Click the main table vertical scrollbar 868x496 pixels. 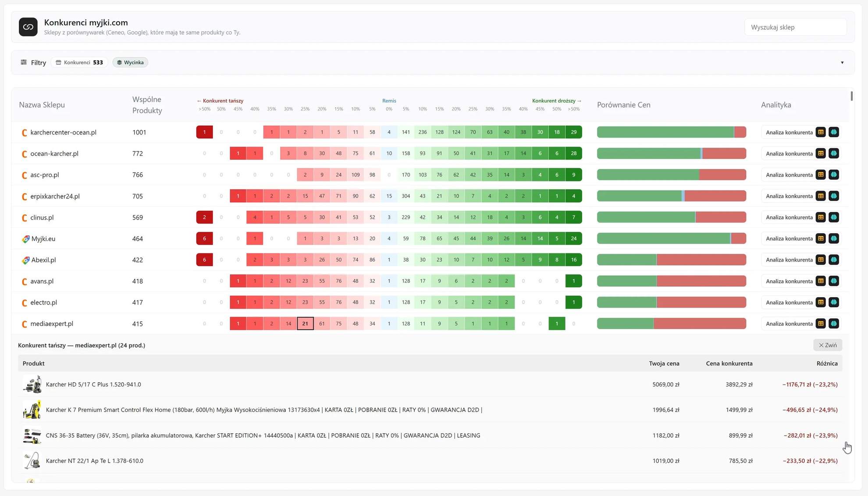(x=851, y=96)
